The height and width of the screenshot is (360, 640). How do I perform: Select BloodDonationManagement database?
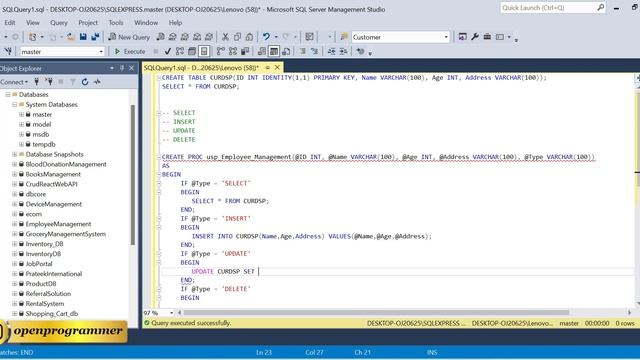66,164
